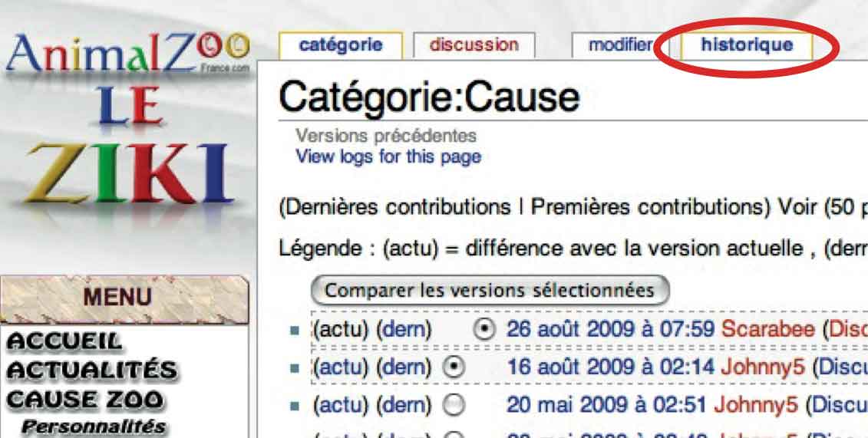
Task: Click the first revision's (actu) link
Action: click(x=342, y=329)
